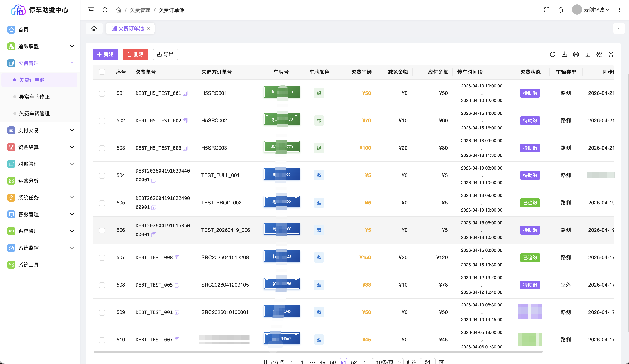Viewport: 629px width, 364px height.
Task: Expand 支付交易 sidebar menu
Action: pos(40,130)
